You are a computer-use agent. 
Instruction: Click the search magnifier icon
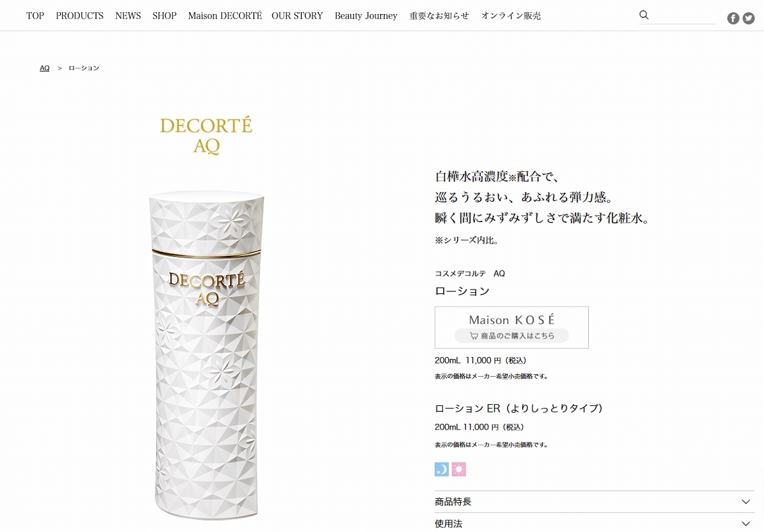tap(644, 15)
